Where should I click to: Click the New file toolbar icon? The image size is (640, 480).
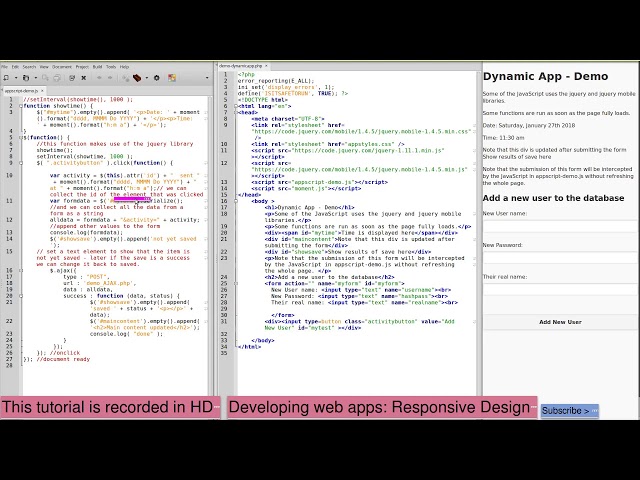click(x=6, y=78)
